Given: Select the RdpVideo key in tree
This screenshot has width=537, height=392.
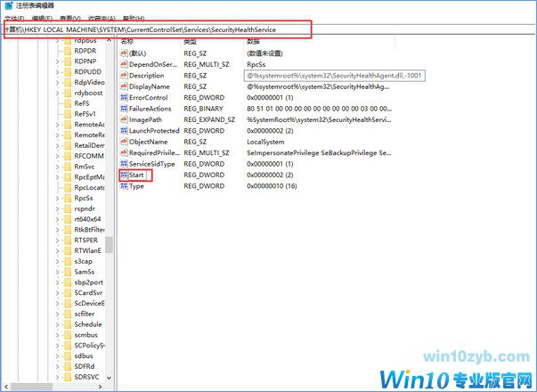Looking at the screenshot, I should point(89,82).
